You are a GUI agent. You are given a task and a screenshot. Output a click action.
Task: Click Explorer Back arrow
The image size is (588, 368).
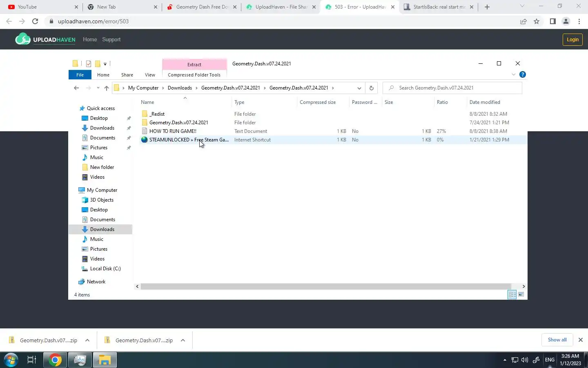click(76, 88)
